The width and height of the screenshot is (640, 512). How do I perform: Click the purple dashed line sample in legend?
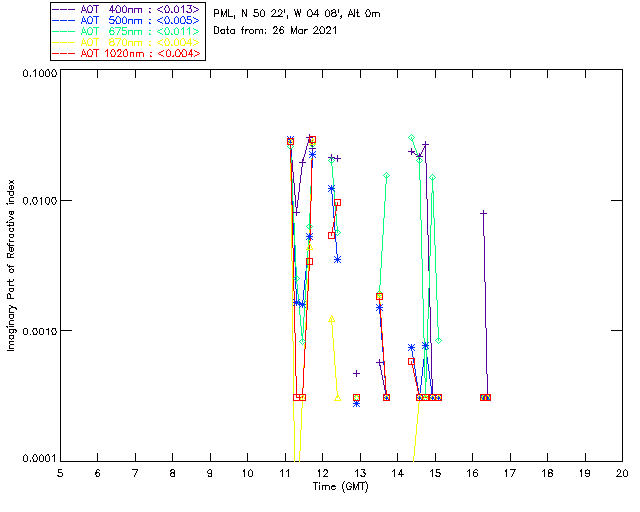64,10
